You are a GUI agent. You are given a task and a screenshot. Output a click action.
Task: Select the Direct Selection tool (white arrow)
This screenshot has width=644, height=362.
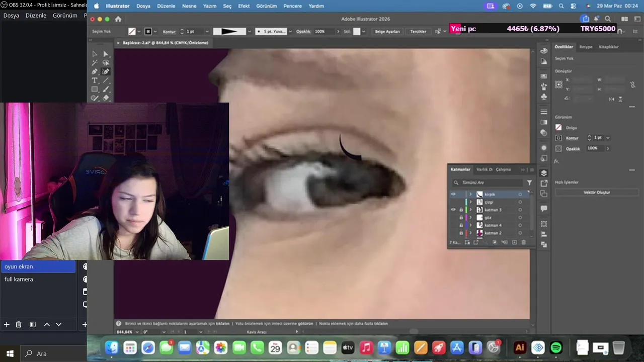pos(106,54)
